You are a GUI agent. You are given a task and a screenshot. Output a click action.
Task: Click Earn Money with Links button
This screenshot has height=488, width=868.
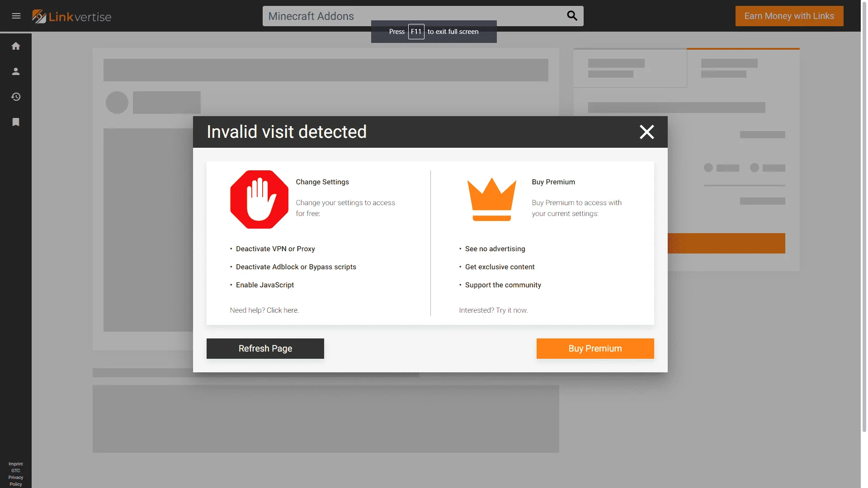coord(789,16)
